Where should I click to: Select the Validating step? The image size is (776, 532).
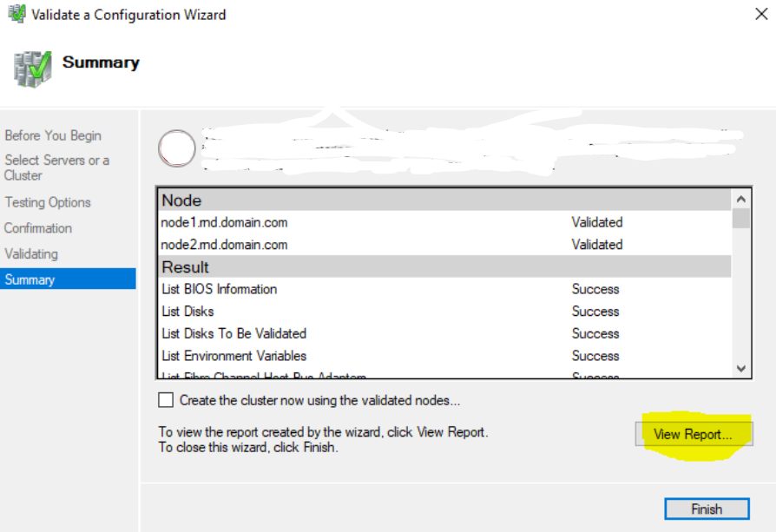pos(31,254)
